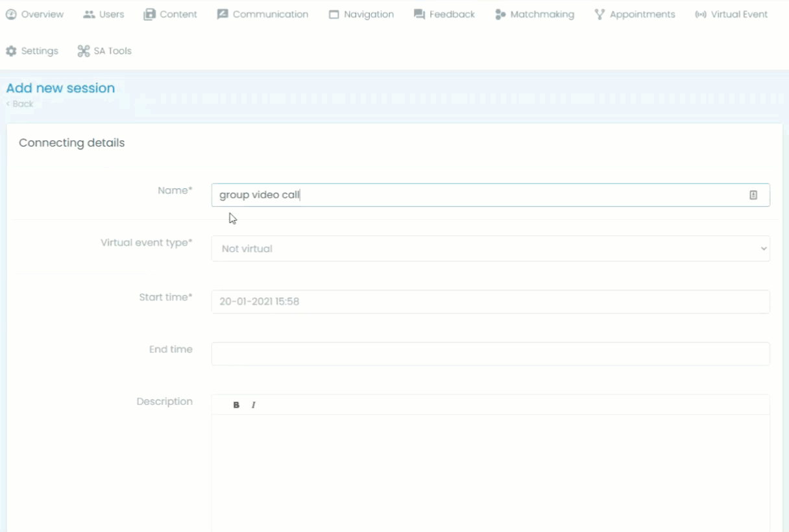
Task: Click the Communication chat icon
Action: (x=223, y=14)
